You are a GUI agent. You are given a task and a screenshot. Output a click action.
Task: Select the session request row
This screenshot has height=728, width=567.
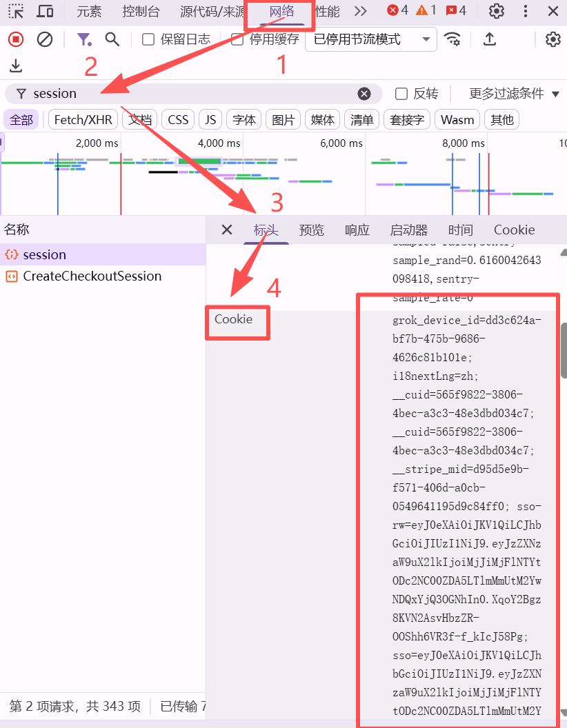point(103,254)
